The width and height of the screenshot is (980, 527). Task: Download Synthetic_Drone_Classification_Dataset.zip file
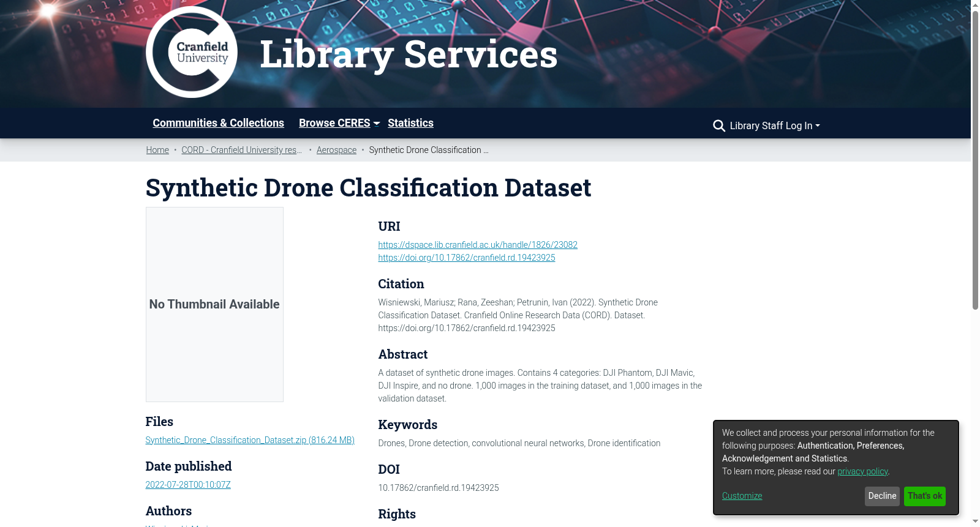(x=250, y=440)
